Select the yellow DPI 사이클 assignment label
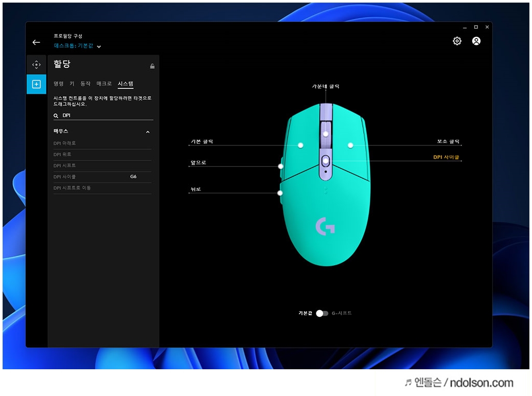Viewport: 532px width, 396px height. click(446, 157)
